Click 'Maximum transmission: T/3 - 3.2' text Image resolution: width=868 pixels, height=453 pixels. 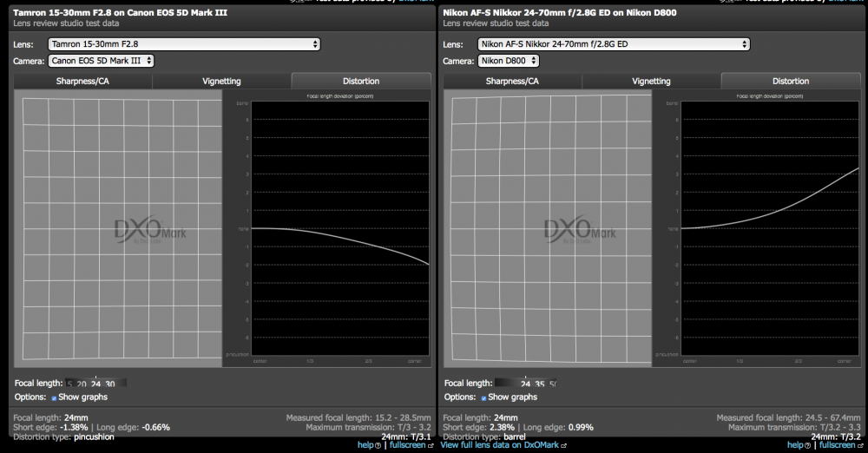(368, 428)
